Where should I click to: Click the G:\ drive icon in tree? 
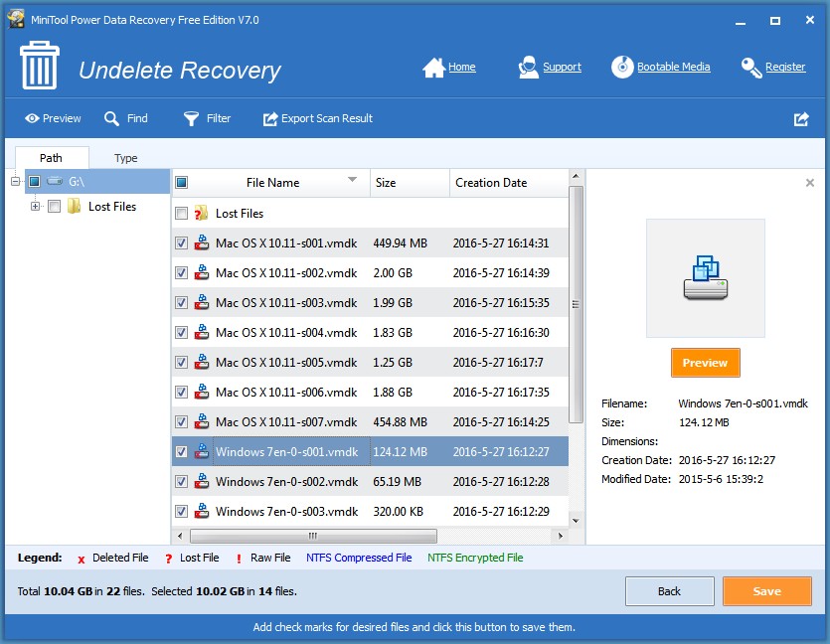coord(55,182)
